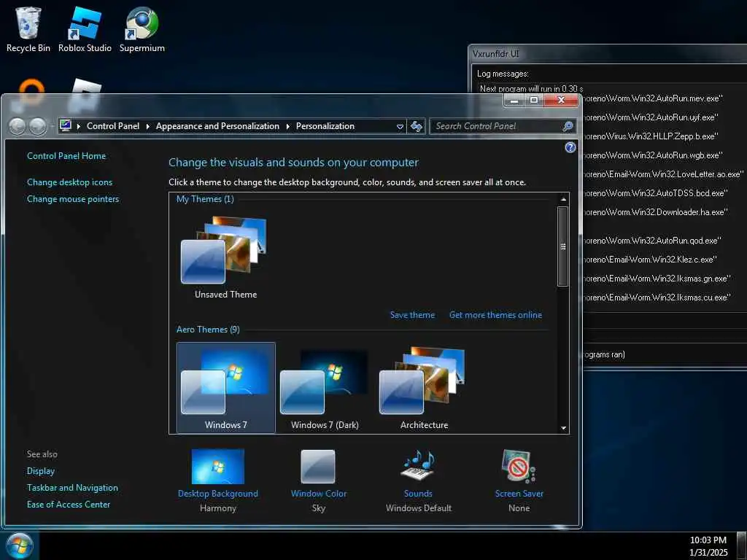747x560 pixels.
Task: Open the Windows Start orb
Action: coord(20,545)
